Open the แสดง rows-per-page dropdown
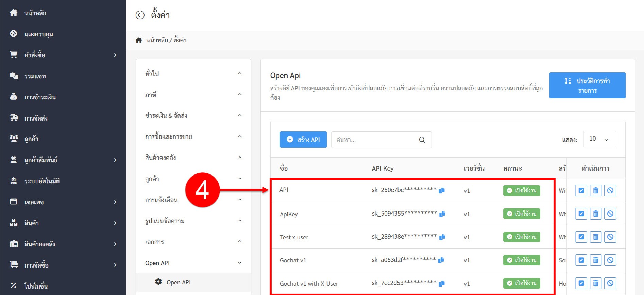644x295 pixels. coord(599,139)
